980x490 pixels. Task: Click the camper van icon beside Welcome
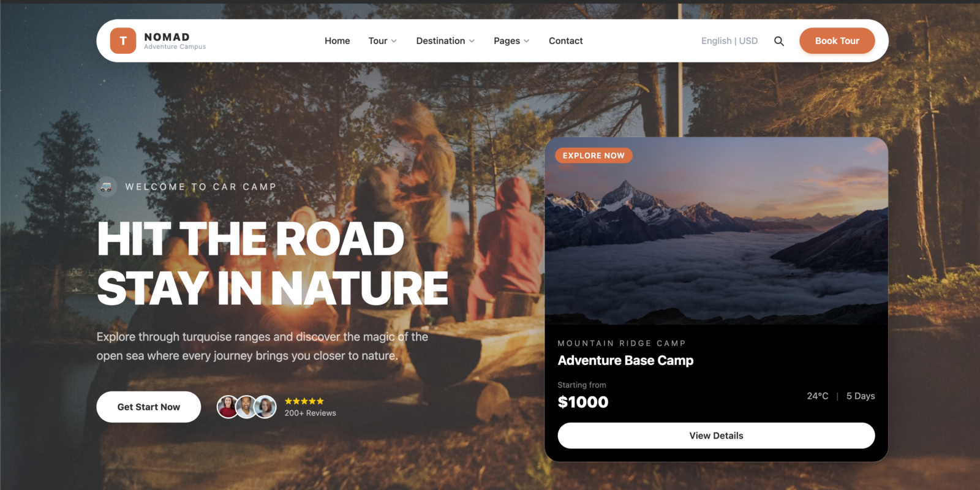pos(107,187)
